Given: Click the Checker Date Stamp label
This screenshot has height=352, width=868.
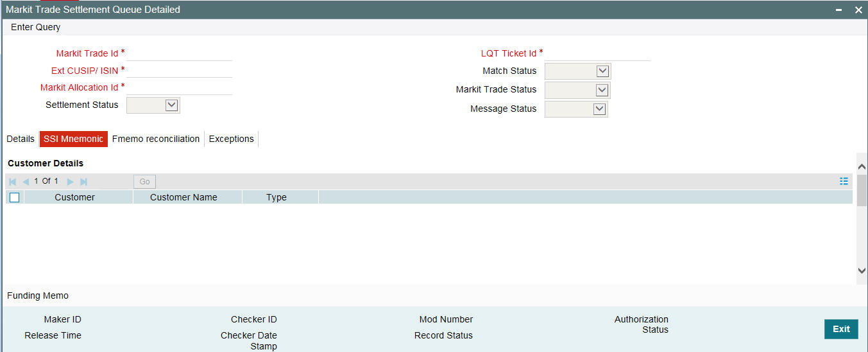Looking at the screenshot, I should 249,341.
